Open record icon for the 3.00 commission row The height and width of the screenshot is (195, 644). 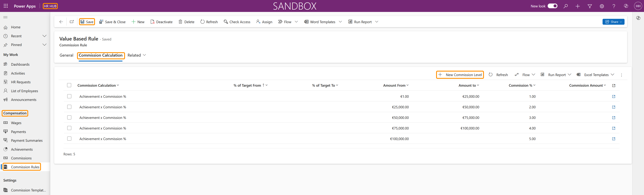(613, 118)
